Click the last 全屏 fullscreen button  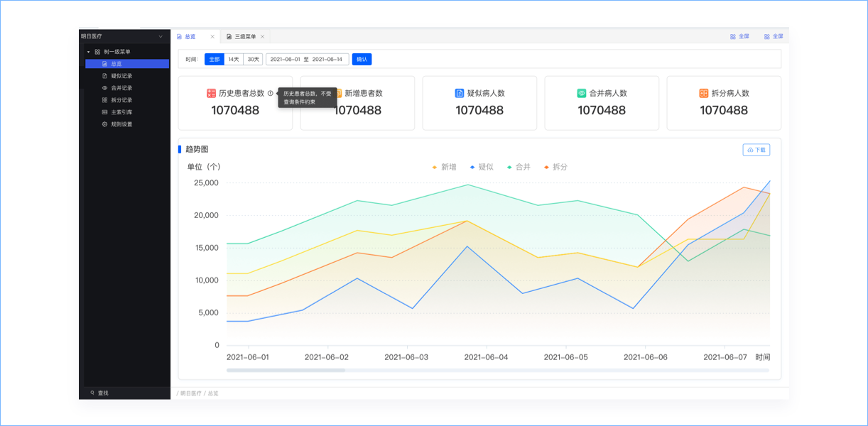pos(774,36)
